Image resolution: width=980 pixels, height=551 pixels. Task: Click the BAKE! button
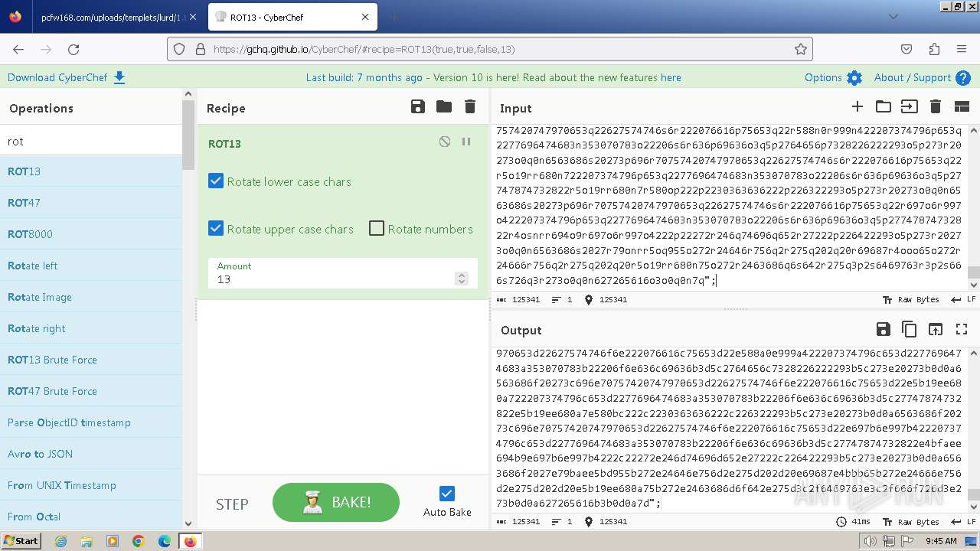(336, 502)
